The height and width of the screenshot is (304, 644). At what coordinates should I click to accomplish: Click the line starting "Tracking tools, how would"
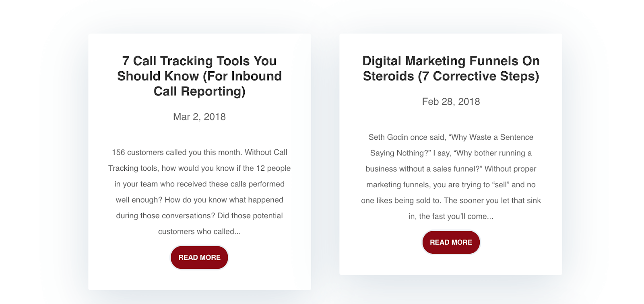[x=199, y=168]
